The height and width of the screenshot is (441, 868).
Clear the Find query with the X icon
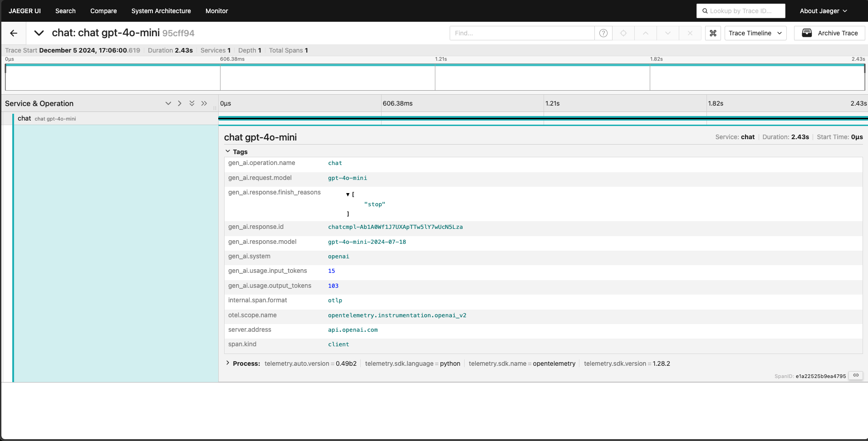click(x=690, y=33)
